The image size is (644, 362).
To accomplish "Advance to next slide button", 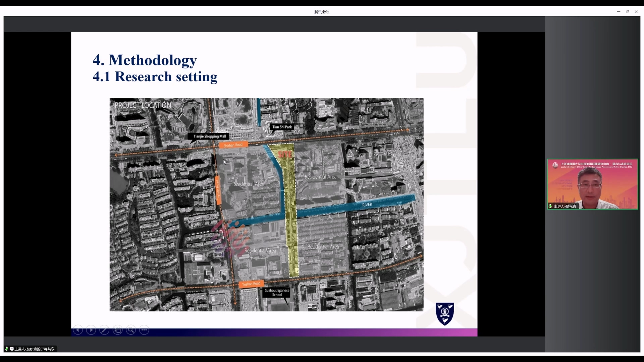I will [x=91, y=330].
